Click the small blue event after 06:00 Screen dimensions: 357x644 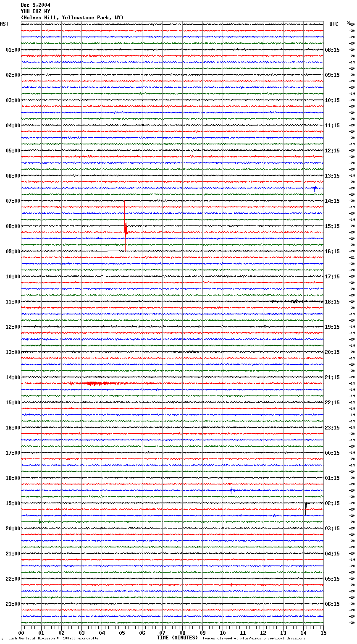[315, 188]
